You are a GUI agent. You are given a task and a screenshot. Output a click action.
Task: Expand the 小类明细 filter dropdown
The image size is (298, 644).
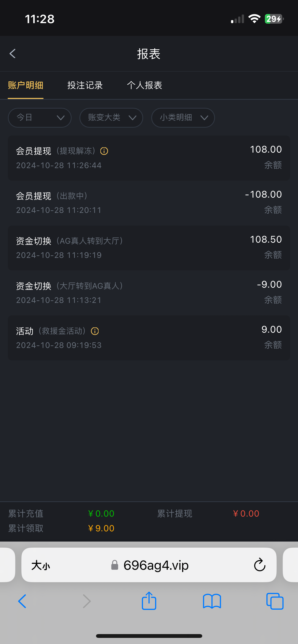coord(183,118)
